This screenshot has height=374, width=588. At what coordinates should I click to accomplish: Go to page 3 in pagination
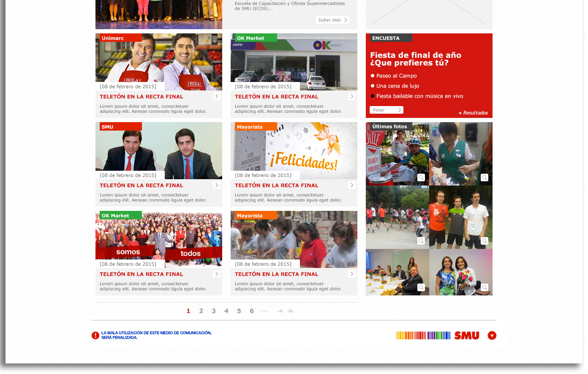click(214, 311)
